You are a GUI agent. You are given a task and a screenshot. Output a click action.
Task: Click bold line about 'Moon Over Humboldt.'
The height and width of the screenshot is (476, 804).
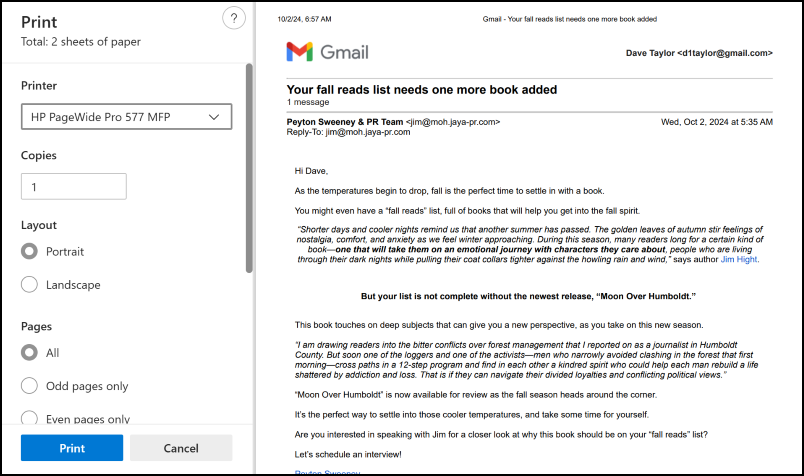(528, 296)
